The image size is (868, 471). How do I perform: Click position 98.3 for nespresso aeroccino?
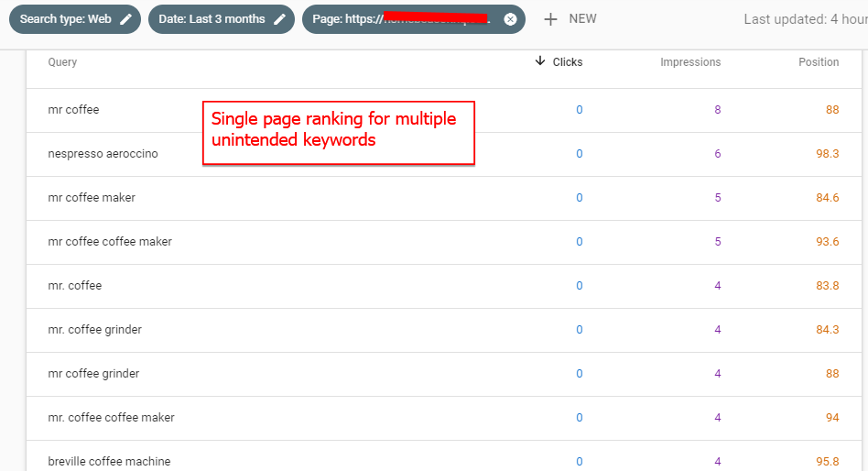(827, 154)
